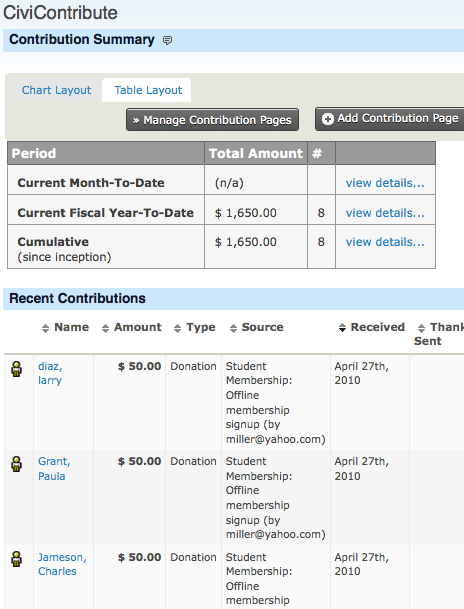This screenshot has width=464, height=609.
Task: View details for Cumulative contributions
Action: click(385, 242)
